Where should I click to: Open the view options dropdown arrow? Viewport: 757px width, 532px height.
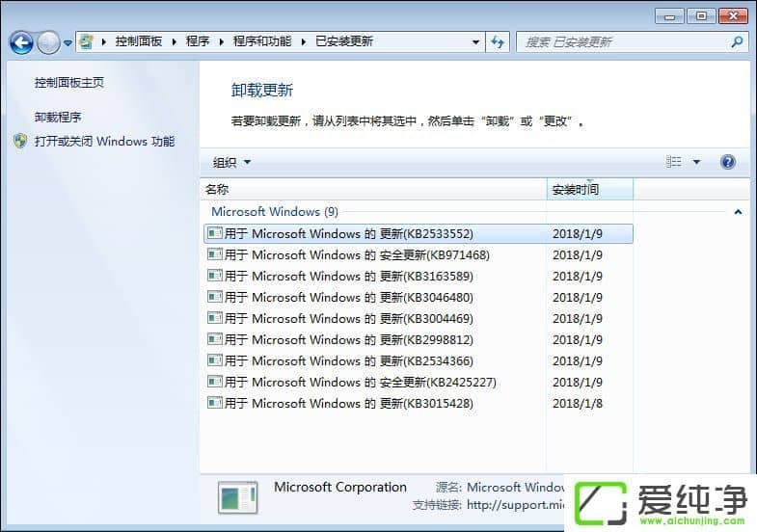[697, 162]
